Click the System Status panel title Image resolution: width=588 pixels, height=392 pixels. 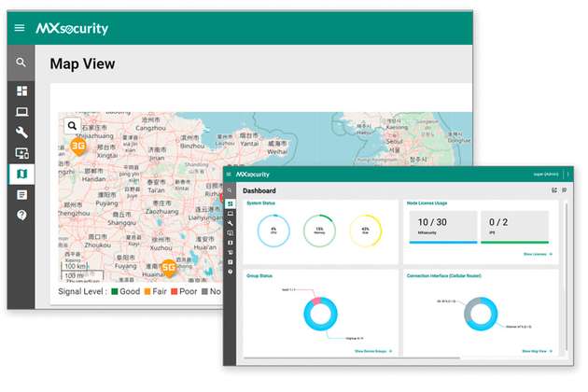point(260,203)
